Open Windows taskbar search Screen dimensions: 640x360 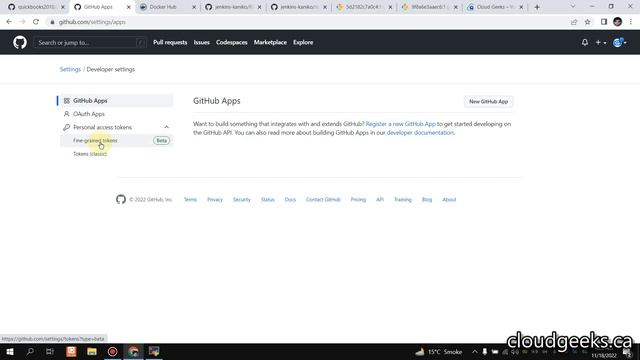(30, 351)
